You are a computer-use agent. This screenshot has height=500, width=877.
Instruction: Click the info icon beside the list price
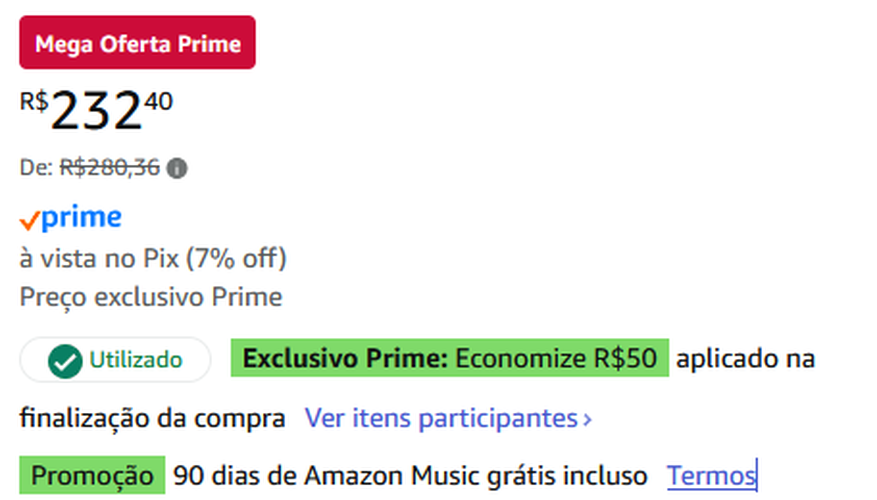[x=177, y=168]
